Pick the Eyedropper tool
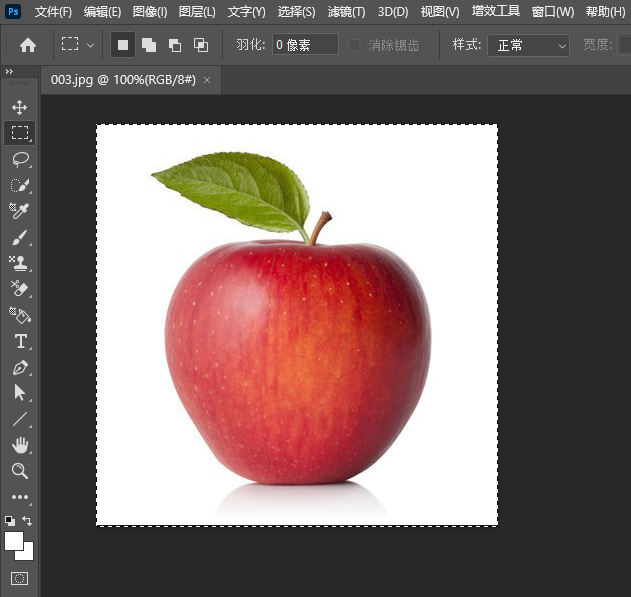 coord(19,211)
